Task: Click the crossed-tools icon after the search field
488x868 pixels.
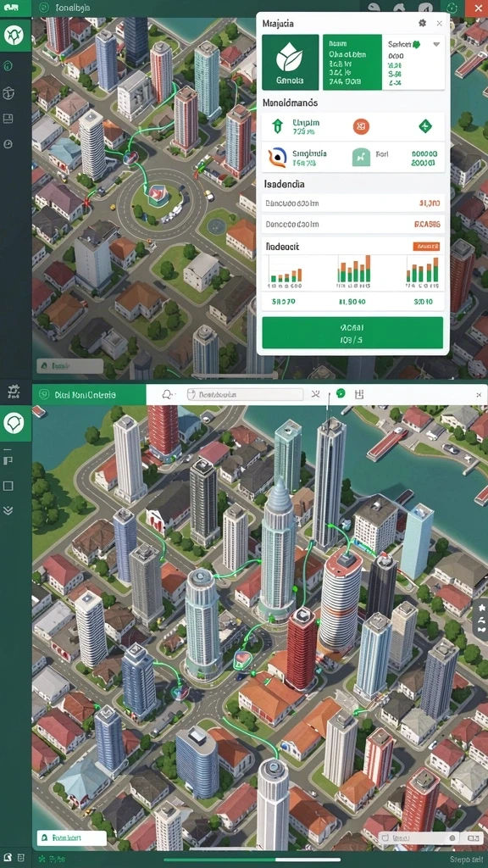Action: pos(316,394)
